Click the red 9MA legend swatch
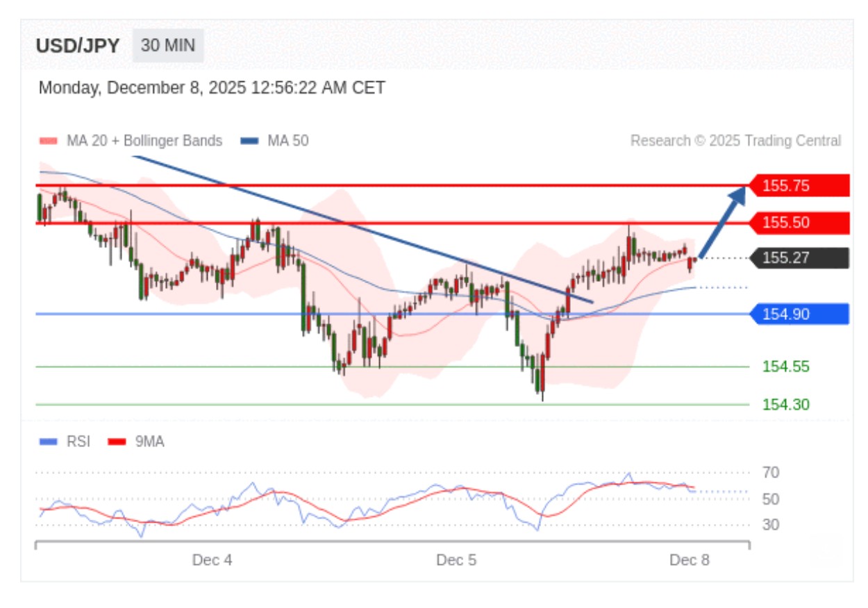868x608 pixels. 118,441
